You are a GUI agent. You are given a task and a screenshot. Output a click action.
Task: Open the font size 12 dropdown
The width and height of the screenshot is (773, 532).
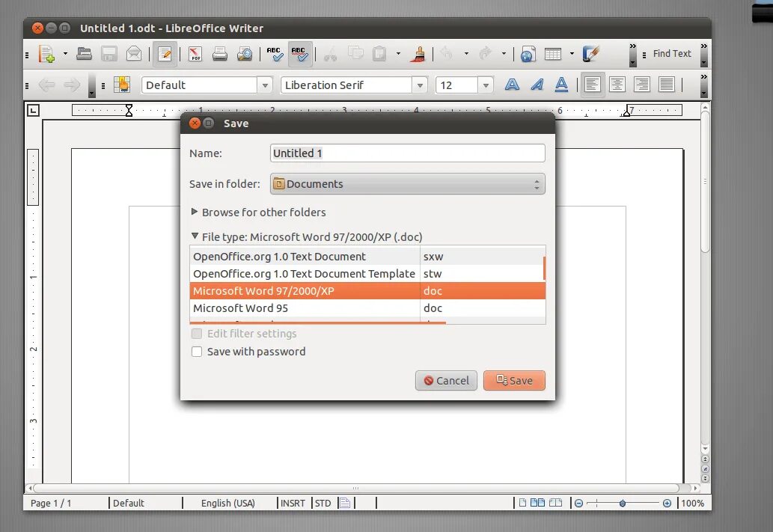[x=486, y=85]
